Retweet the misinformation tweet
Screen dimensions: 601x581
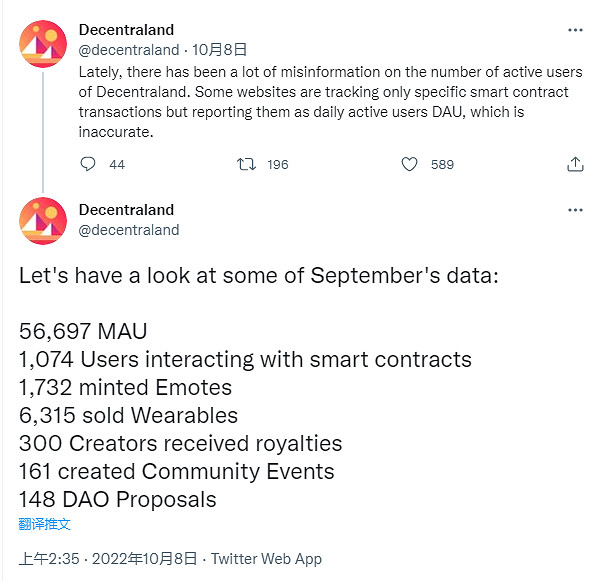[246, 164]
